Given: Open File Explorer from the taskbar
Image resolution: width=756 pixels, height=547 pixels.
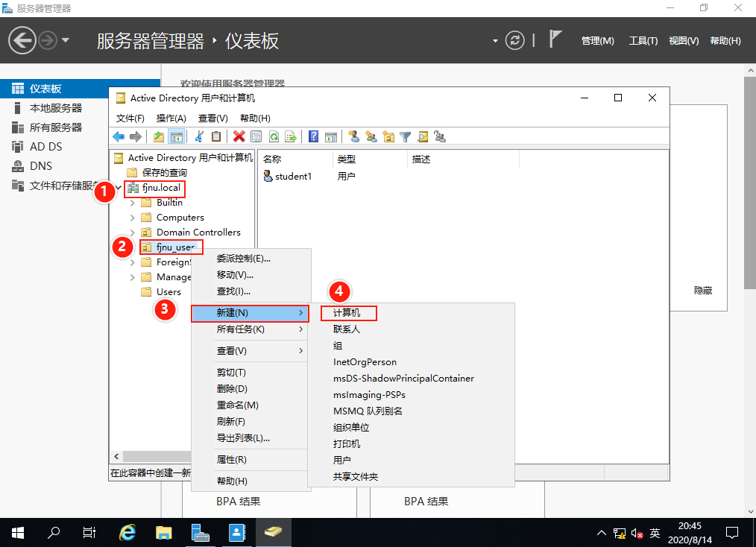Looking at the screenshot, I should click(x=164, y=533).
